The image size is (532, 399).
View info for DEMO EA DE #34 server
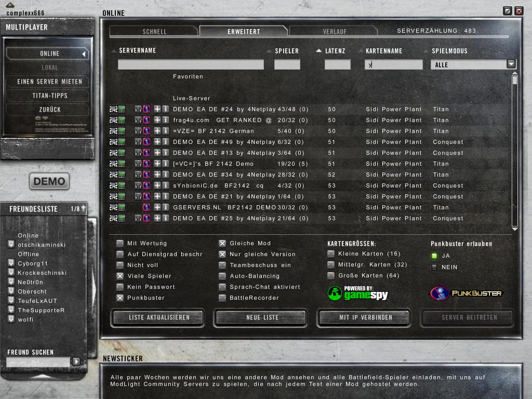(166, 175)
